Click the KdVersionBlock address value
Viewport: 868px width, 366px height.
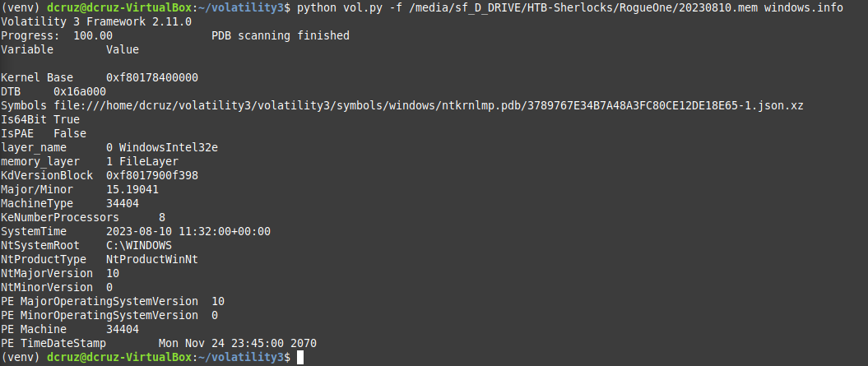tap(152, 175)
